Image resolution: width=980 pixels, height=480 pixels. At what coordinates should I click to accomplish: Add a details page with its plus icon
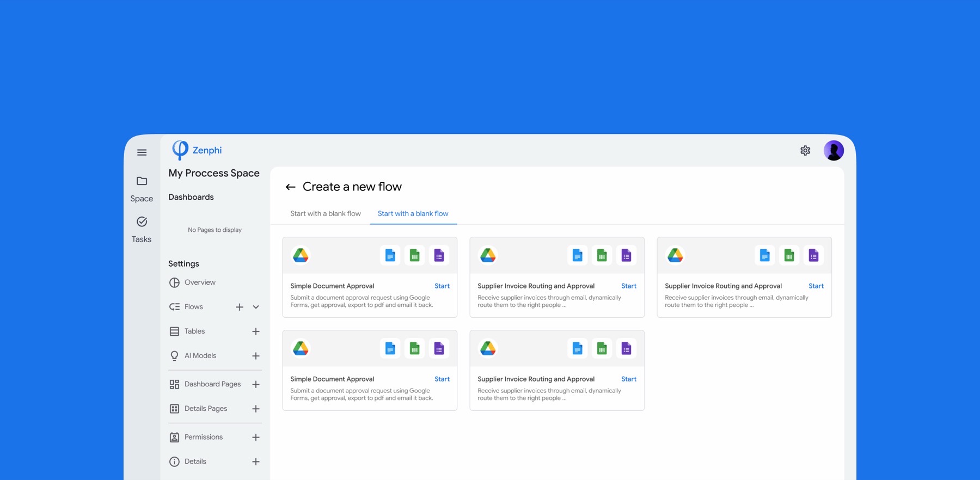point(256,409)
